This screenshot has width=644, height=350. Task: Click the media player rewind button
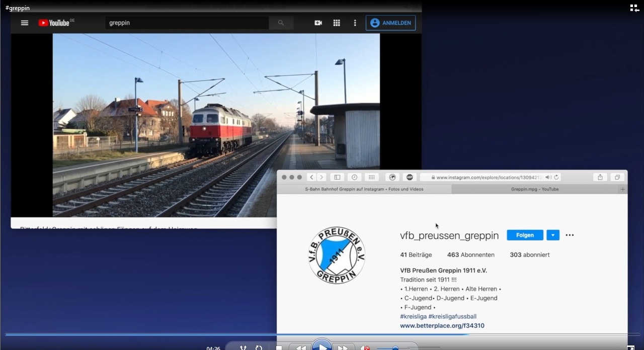coord(300,347)
